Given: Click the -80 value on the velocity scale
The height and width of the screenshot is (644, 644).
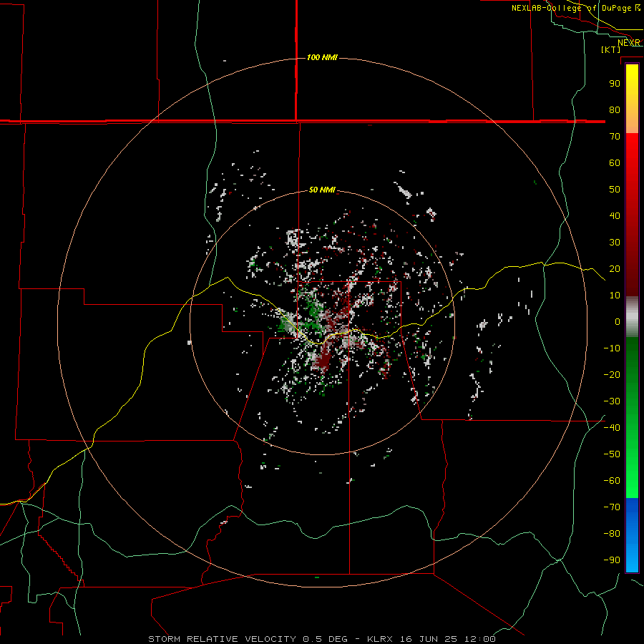Looking at the screenshot, I should point(612,534).
